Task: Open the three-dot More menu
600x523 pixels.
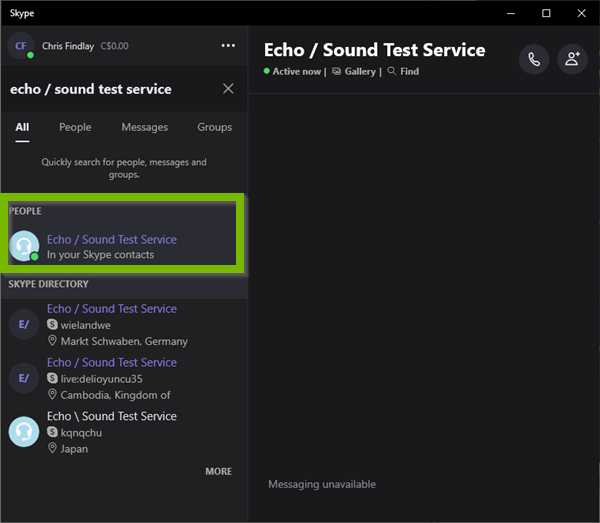Action: click(228, 46)
